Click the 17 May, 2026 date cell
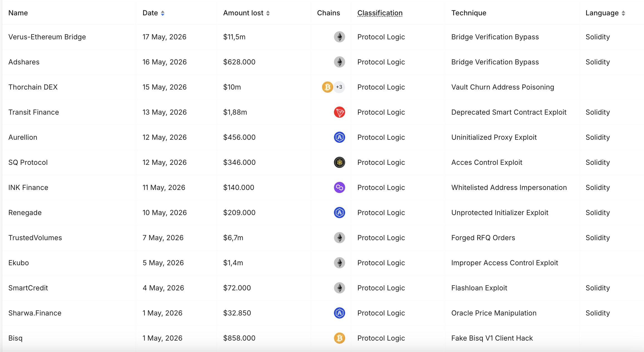Image resolution: width=644 pixels, height=352 pixels. tap(164, 37)
